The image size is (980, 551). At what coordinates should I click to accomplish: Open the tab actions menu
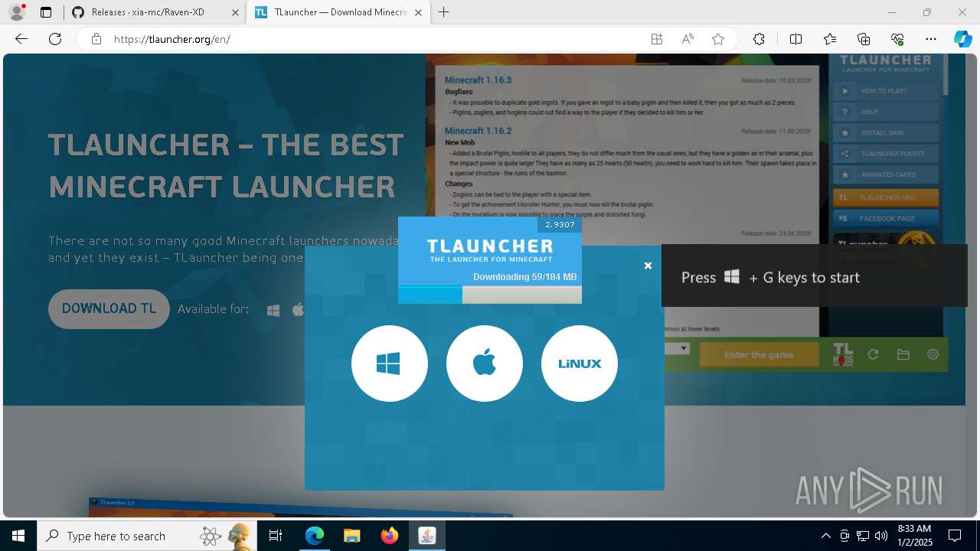[x=46, y=12]
